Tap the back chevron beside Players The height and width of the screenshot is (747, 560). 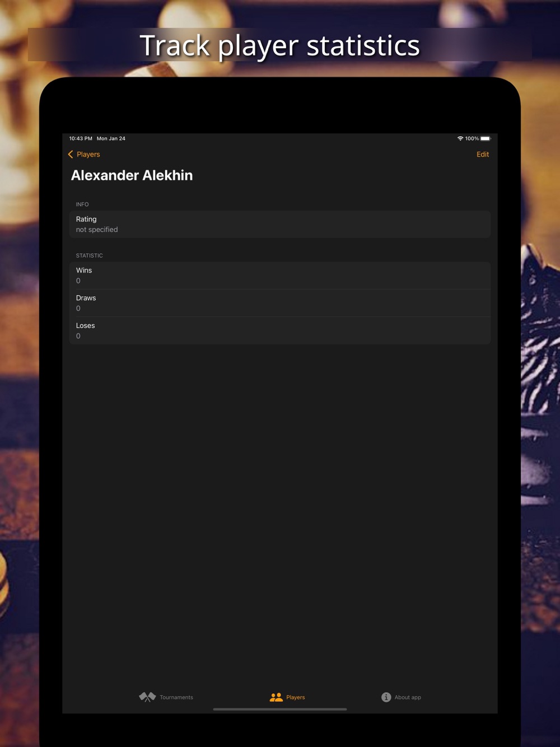coord(71,155)
